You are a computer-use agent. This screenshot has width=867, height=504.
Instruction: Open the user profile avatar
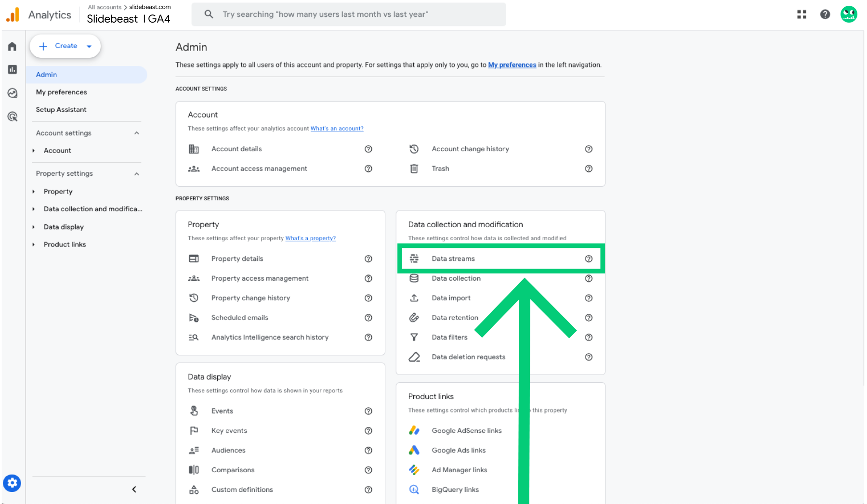(x=849, y=14)
